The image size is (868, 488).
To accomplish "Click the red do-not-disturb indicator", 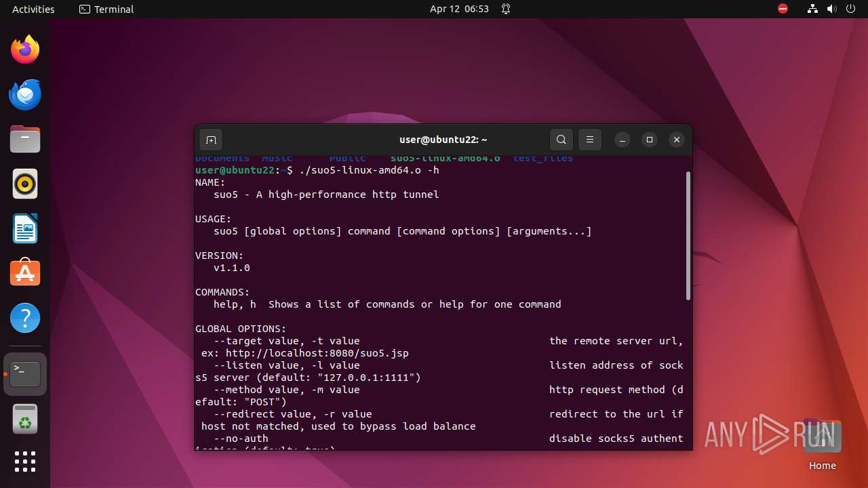I will [783, 9].
